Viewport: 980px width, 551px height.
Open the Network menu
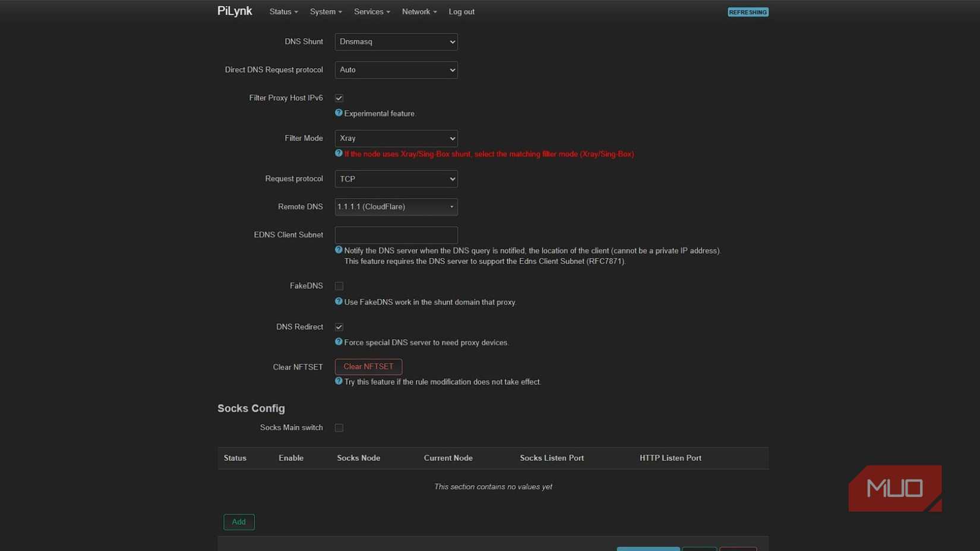pyautogui.click(x=418, y=11)
